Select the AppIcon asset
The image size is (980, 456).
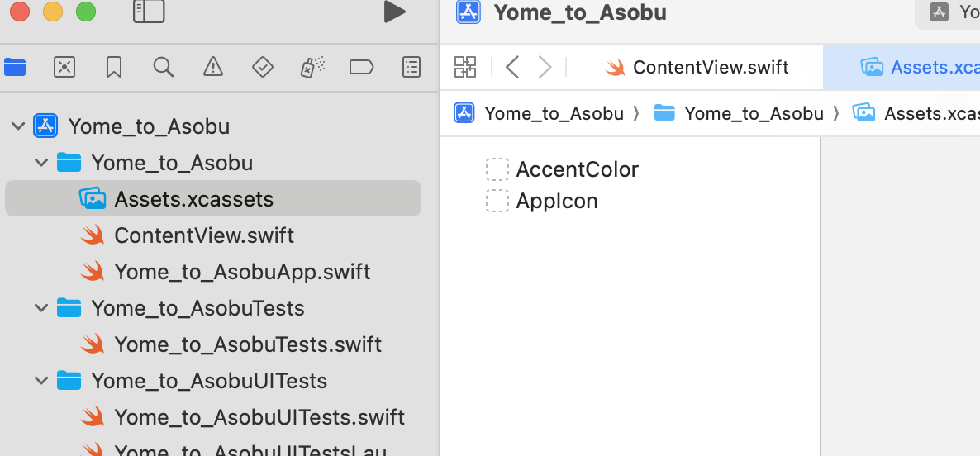coord(556,201)
